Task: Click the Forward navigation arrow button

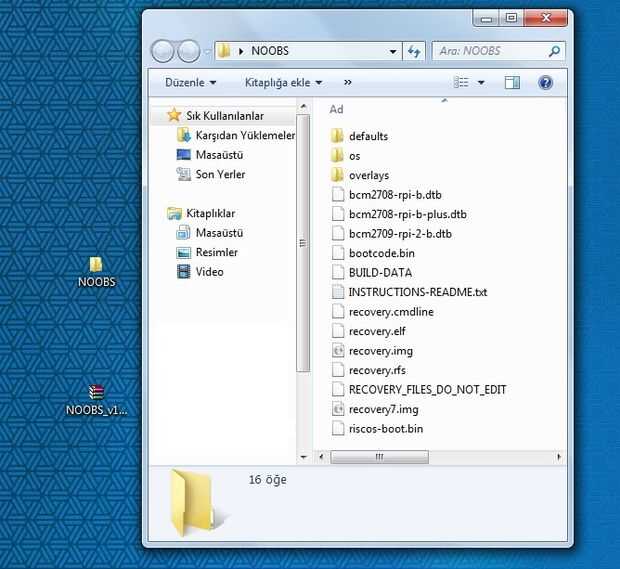Action: (x=188, y=51)
